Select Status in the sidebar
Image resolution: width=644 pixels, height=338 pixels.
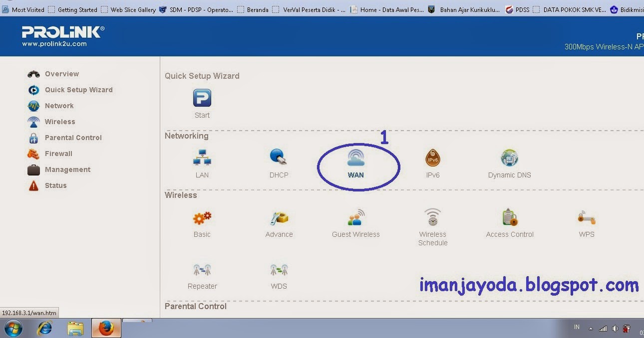click(55, 185)
